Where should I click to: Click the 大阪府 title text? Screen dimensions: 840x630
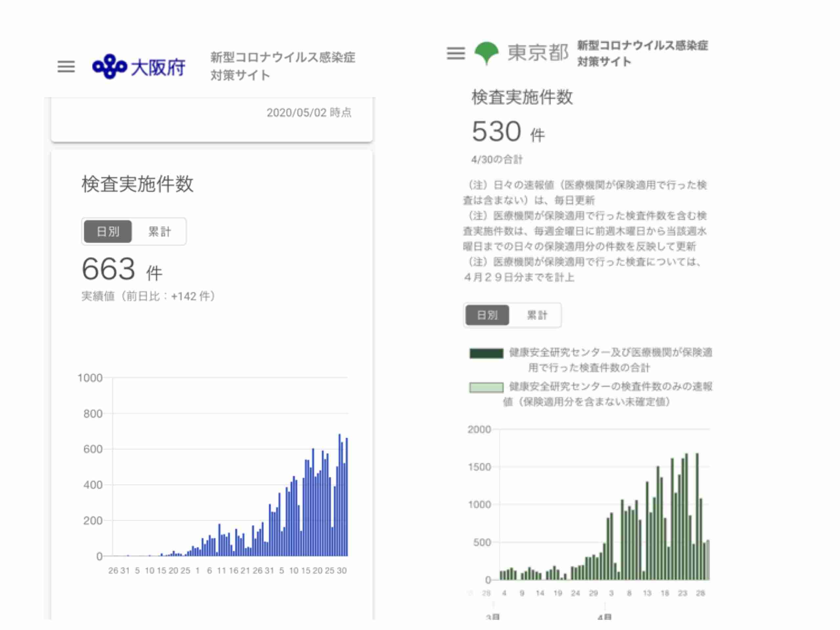[158, 68]
